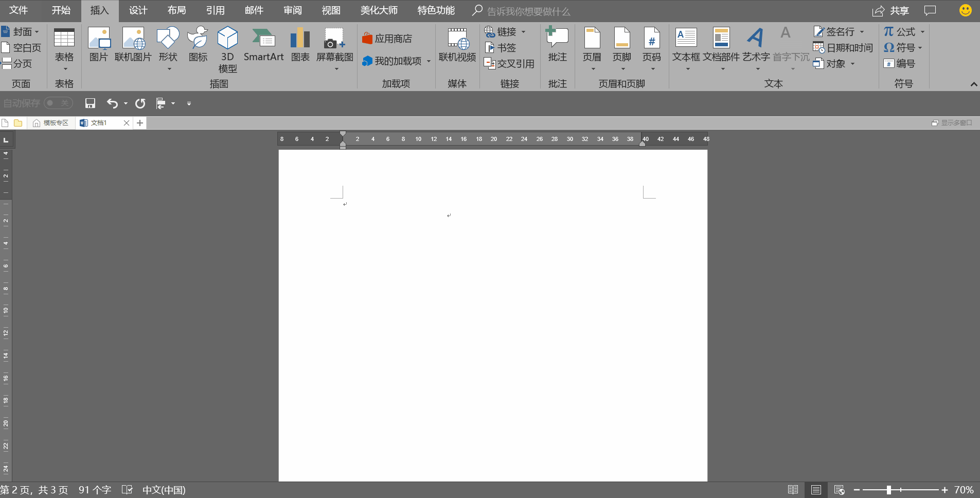
Task: Insert a chart
Action: tap(299, 45)
